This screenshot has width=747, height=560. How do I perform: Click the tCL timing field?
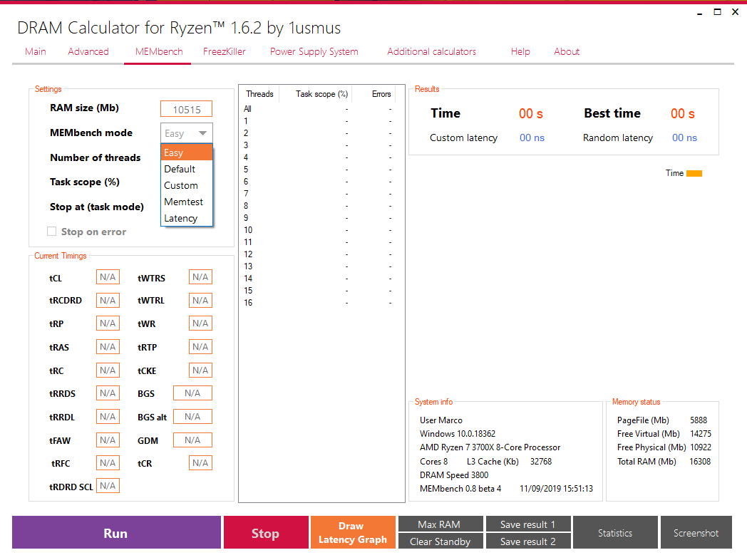click(108, 277)
